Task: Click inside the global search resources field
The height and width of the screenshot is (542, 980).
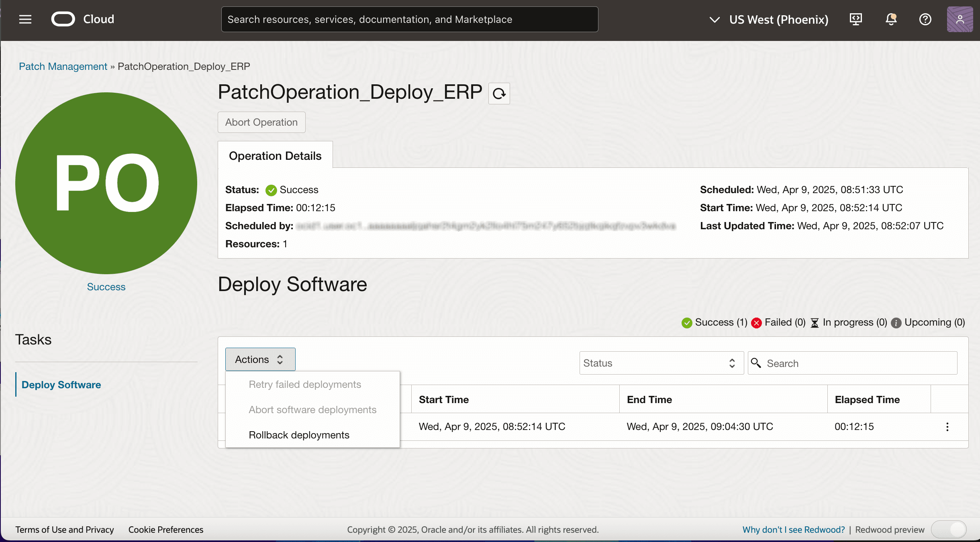Action: click(x=409, y=19)
